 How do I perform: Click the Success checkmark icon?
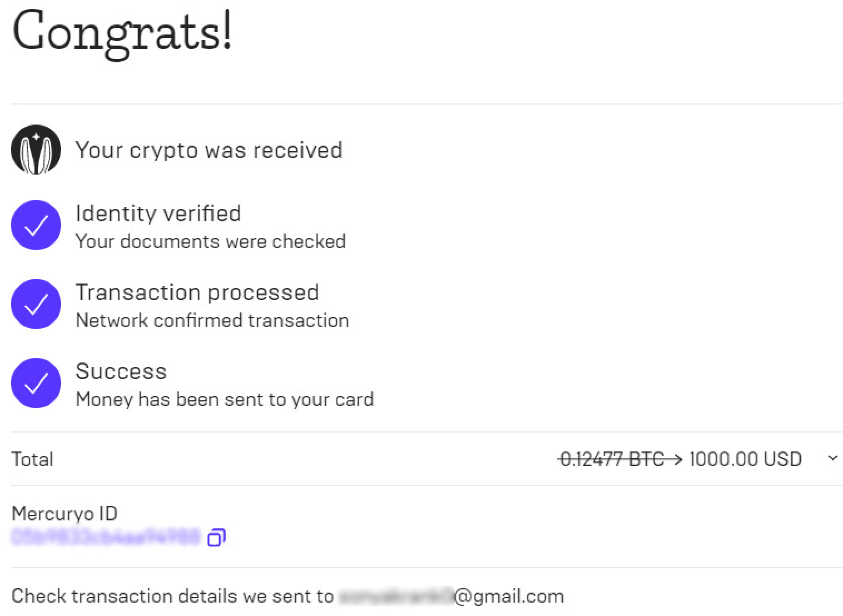click(36, 383)
